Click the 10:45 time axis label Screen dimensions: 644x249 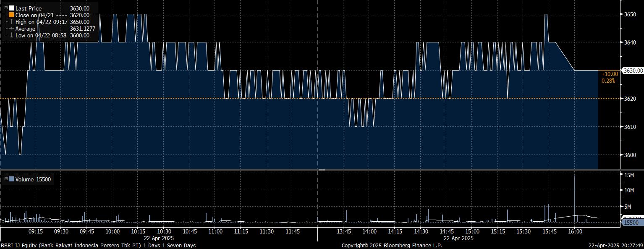coord(190,231)
